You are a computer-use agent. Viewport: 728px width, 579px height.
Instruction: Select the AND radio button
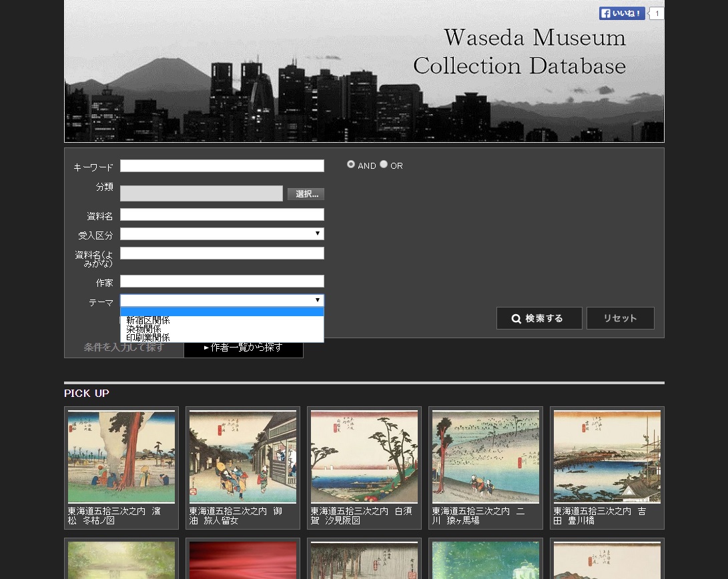point(351,164)
